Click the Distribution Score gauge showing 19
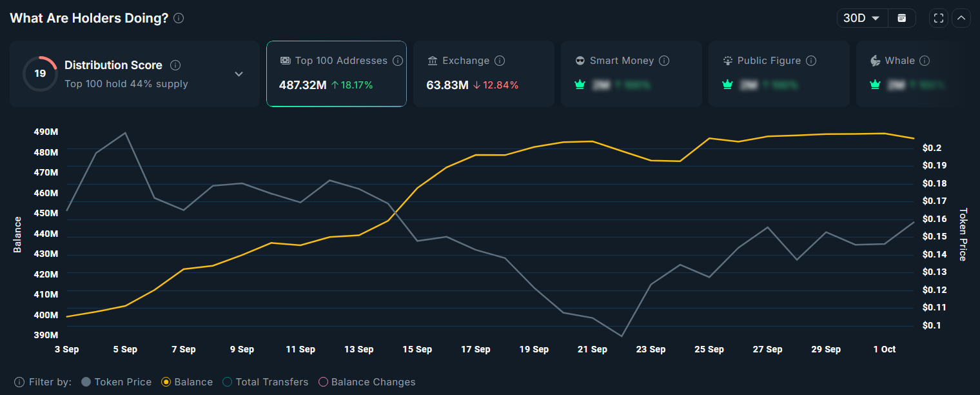The width and height of the screenshot is (980, 395). tap(40, 74)
